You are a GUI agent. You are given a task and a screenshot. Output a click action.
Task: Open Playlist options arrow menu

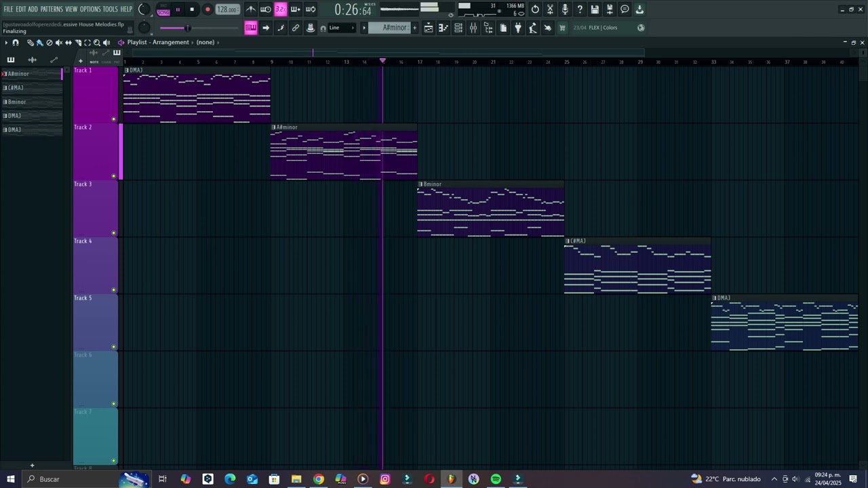pyautogui.click(x=6, y=43)
